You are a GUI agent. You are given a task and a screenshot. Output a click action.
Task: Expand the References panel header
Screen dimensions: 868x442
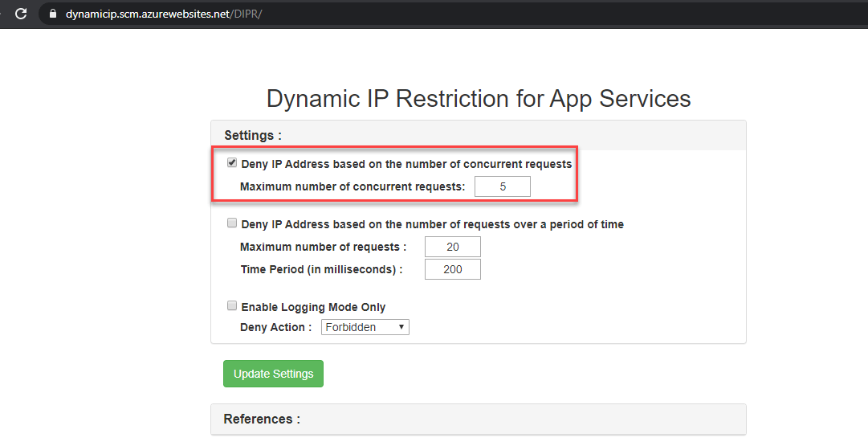point(262,419)
